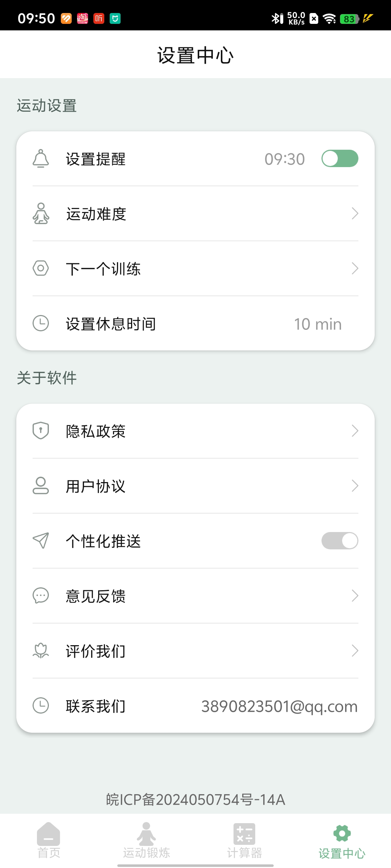Switch to the 首页 tab
The image size is (391, 868).
click(x=49, y=841)
